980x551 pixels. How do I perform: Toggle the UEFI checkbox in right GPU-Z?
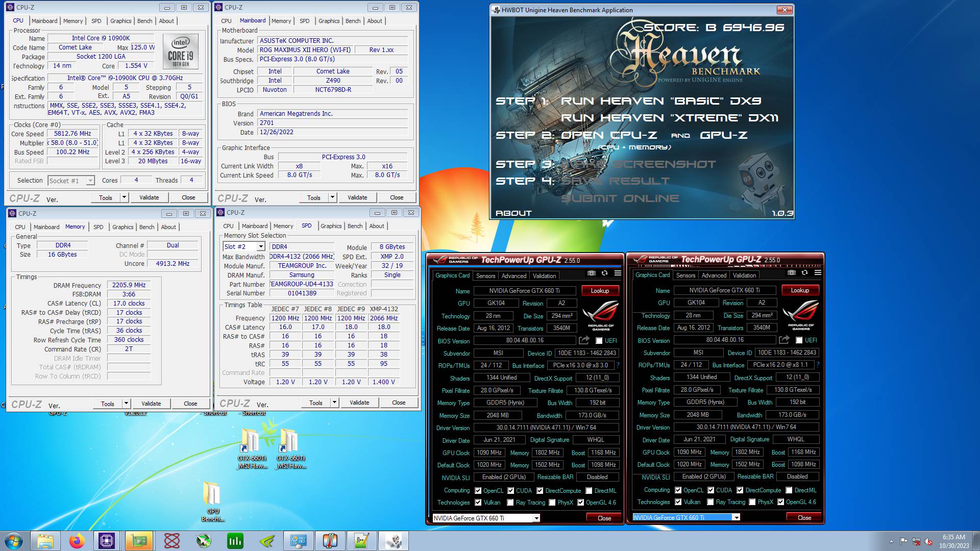click(x=799, y=340)
